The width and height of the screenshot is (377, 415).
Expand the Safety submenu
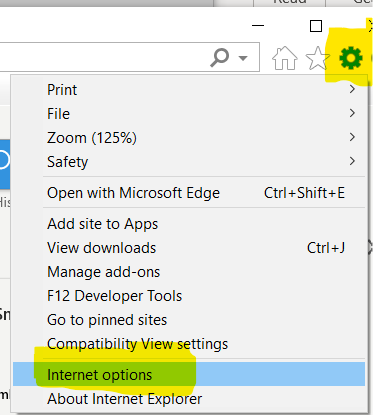point(189,162)
